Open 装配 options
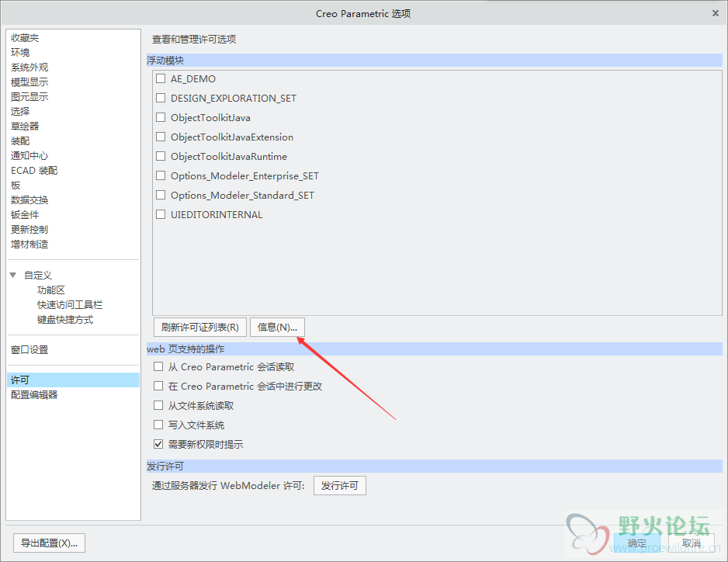This screenshot has width=728, height=562. pos(20,140)
